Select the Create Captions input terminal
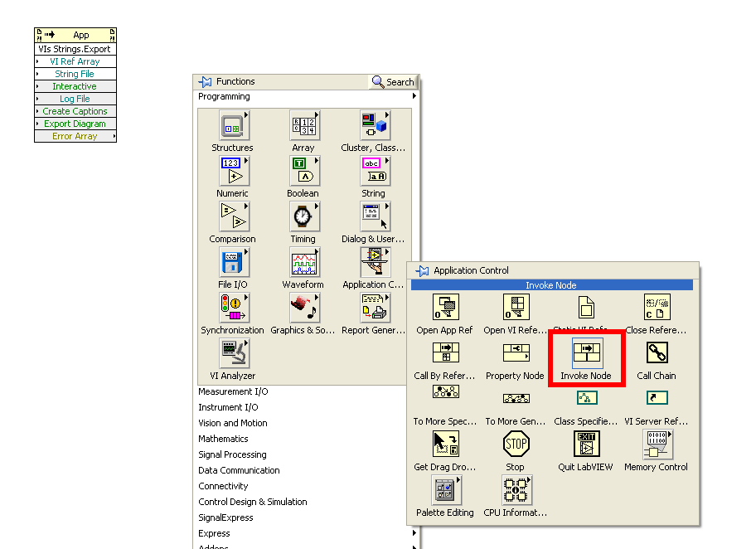Image resolution: width=756 pixels, height=549 pixels. click(75, 111)
